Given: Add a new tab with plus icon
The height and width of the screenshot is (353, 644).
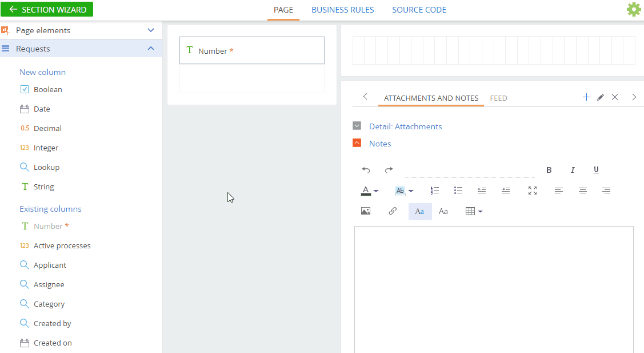Looking at the screenshot, I should point(586,97).
